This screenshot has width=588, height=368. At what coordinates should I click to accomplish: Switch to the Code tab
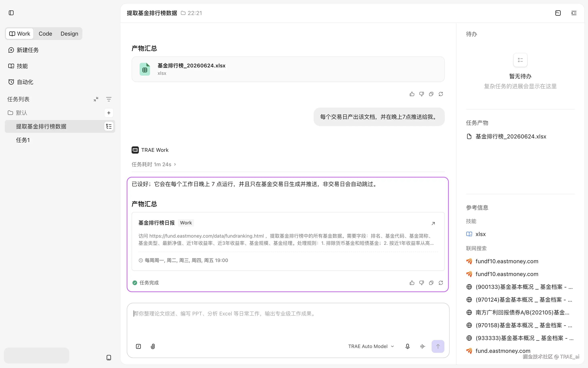(x=45, y=34)
